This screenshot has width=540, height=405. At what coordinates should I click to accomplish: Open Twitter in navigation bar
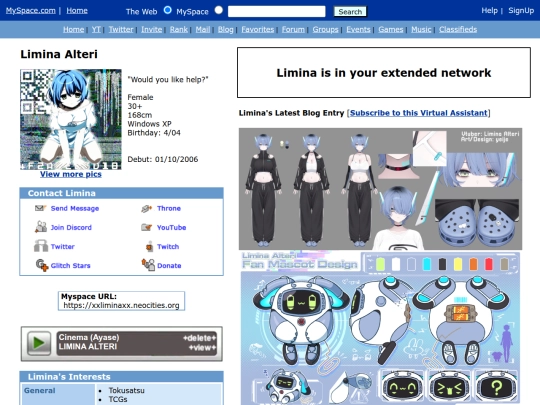(x=121, y=29)
